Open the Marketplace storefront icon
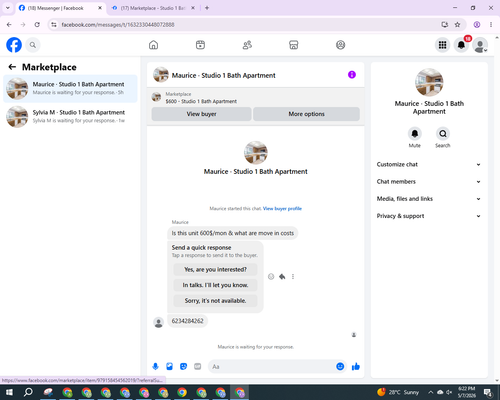 click(x=294, y=45)
